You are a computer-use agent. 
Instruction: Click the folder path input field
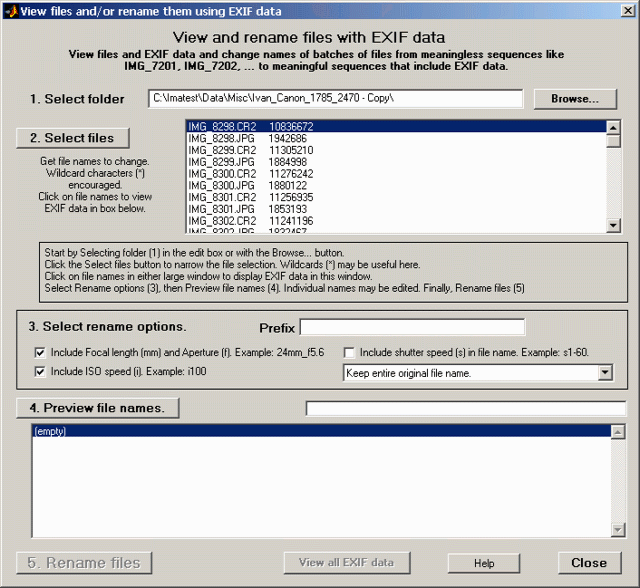click(x=335, y=99)
